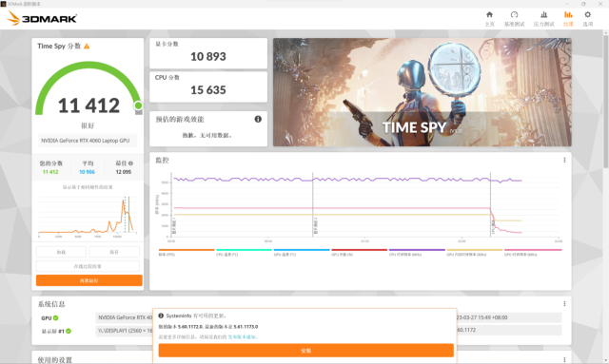The height and width of the screenshot is (364, 609).
Task: Click the Time Spy hero image thumbnail
Action: click(422, 92)
